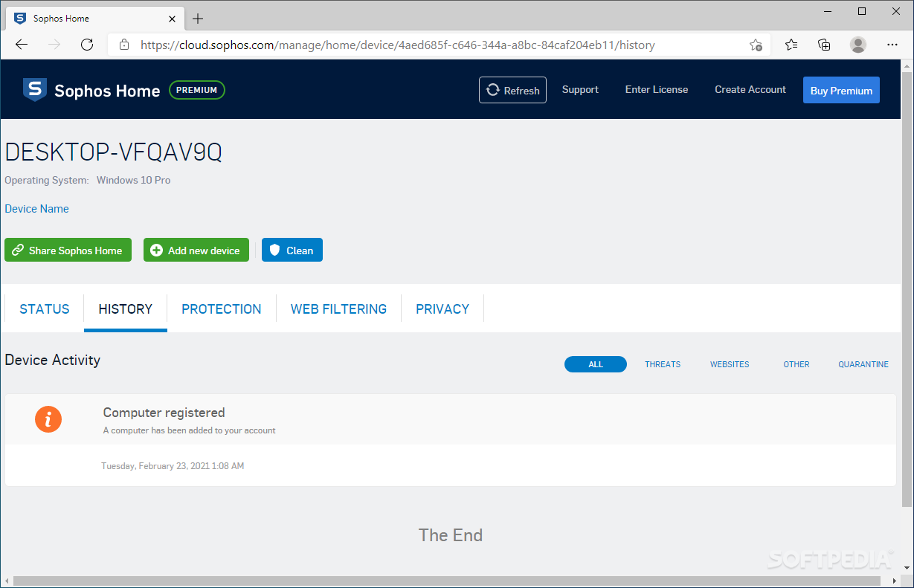The height and width of the screenshot is (588, 914).
Task: Maximize the browser window
Action: tap(862, 11)
